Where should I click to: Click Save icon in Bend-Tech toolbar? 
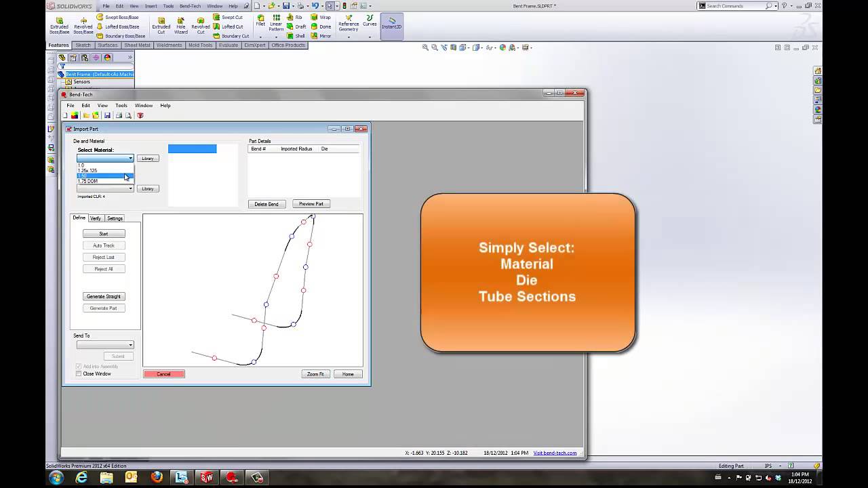point(107,115)
